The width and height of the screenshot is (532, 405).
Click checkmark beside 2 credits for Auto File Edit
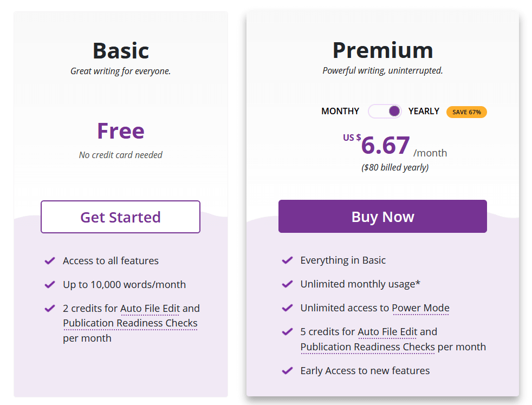50,309
